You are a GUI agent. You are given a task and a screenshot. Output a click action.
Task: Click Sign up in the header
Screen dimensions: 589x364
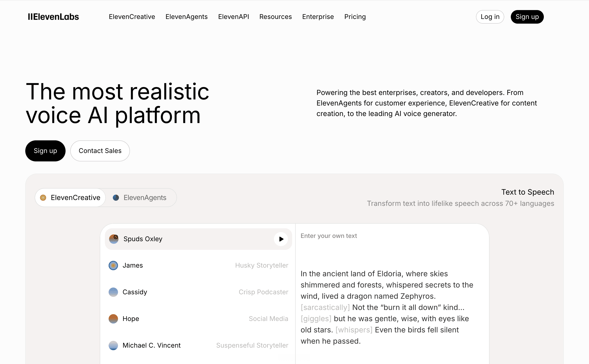point(527,17)
